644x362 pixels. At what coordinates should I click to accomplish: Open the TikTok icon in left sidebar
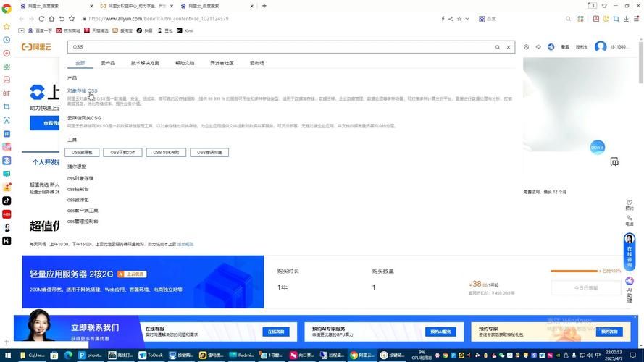(x=7, y=201)
